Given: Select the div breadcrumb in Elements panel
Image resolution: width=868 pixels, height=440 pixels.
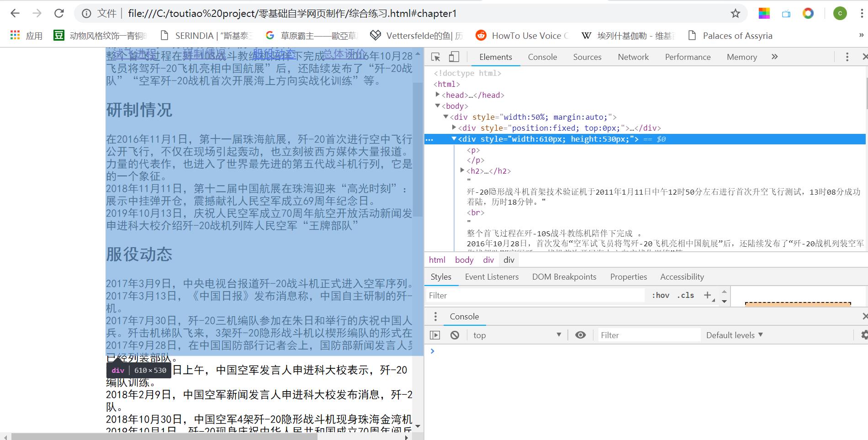Looking at the screenshot, I should (508, 260).
